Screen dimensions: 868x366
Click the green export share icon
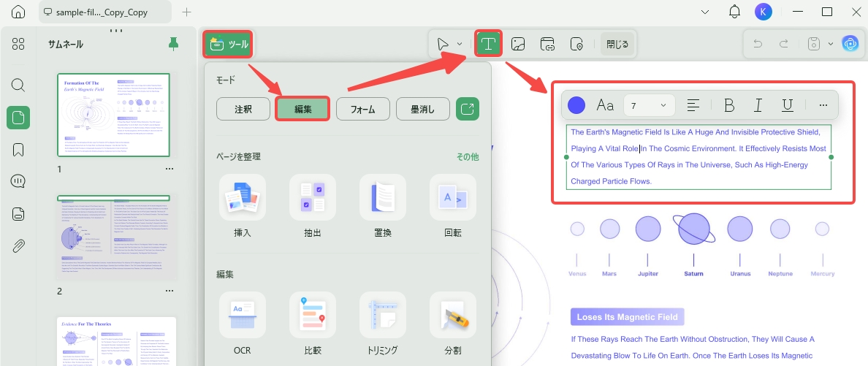(468, 109)
